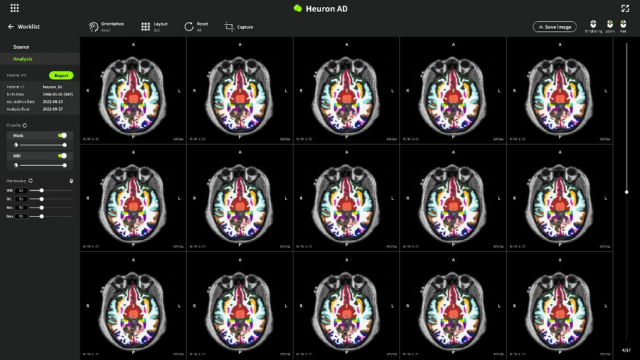
Task: Select the Pan mouse icon
Action: tap(623, 24)
